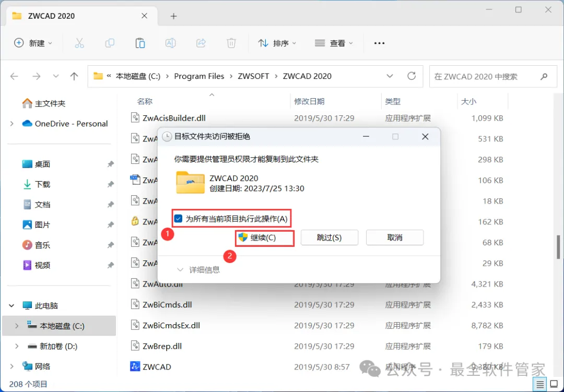Viewport: 564px width, 392px height.
Task: Unpin 视频 from quick access
Action: 110,265
